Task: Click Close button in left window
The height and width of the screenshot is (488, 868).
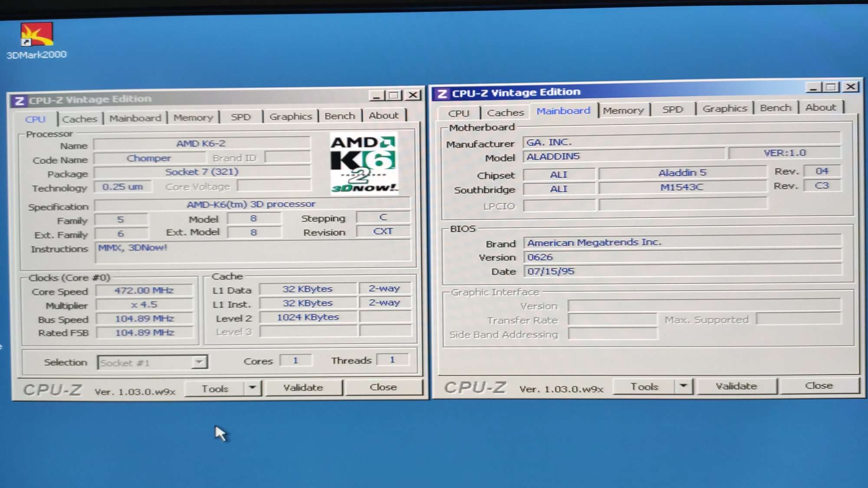Action: (x=383, y=387)
